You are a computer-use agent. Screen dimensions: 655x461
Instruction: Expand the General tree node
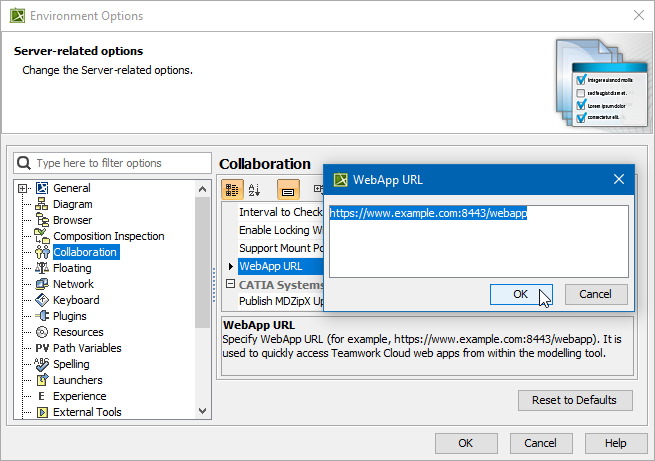[x=23, y=188]
